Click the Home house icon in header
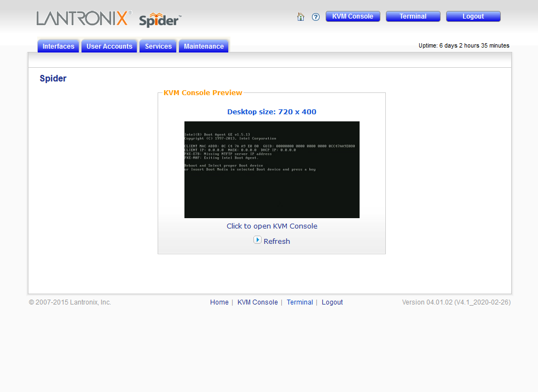 click(x=300, y=17)
